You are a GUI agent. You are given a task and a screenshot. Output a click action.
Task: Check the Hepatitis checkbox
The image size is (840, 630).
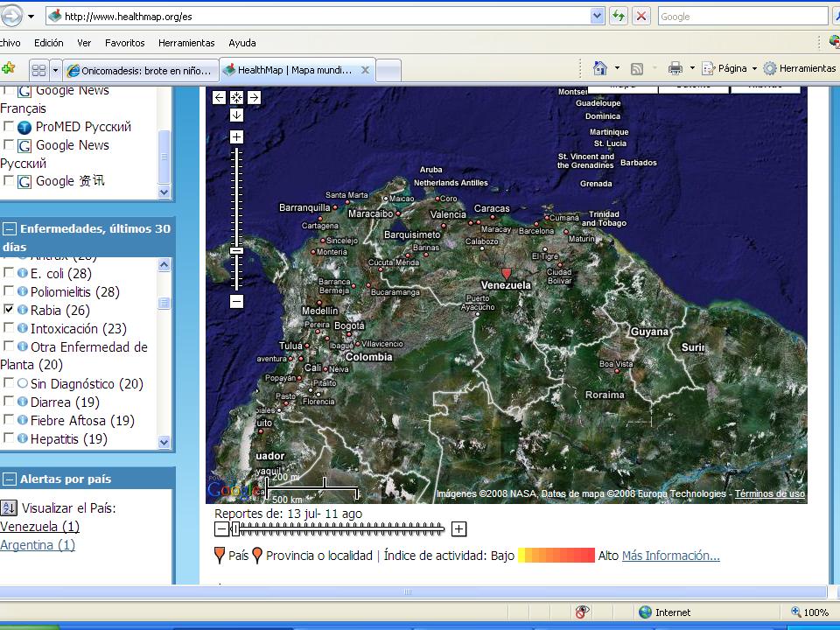click(x=9, y=438)
